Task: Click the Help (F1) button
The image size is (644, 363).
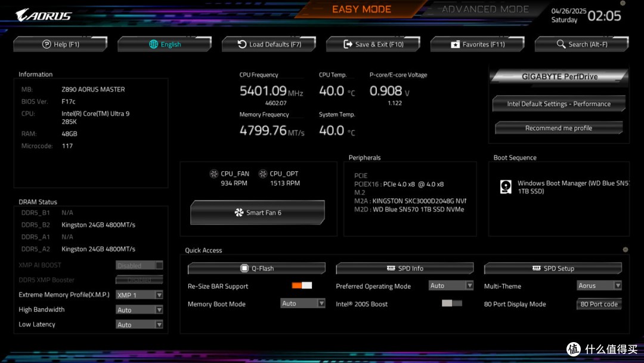Action: point(60,44)
